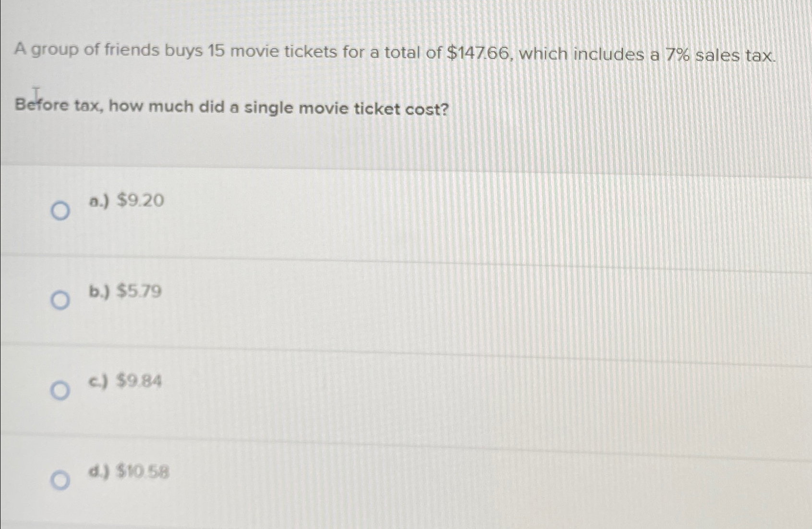The image size is (812, 529).
Task: Click the $9.20 answer label
Action: (x=140, y=200)
